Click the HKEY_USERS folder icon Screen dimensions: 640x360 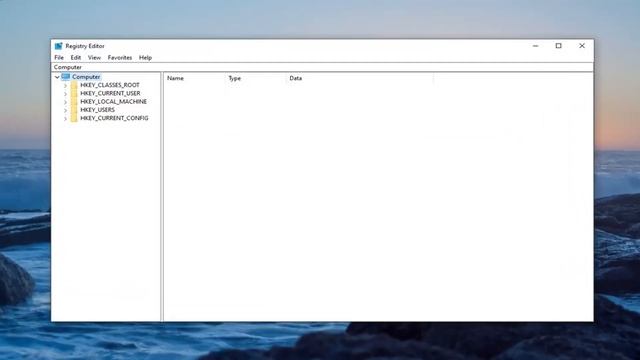click(x=74, y=110)
